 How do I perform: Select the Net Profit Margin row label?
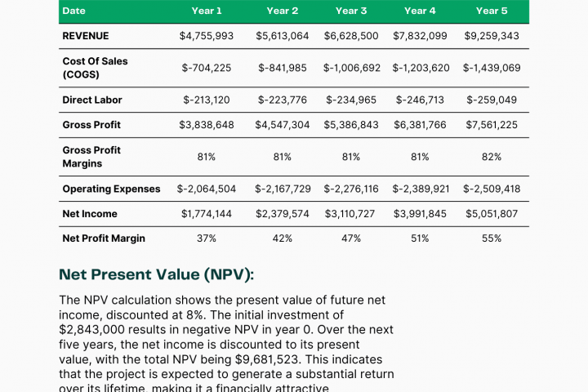104,238
